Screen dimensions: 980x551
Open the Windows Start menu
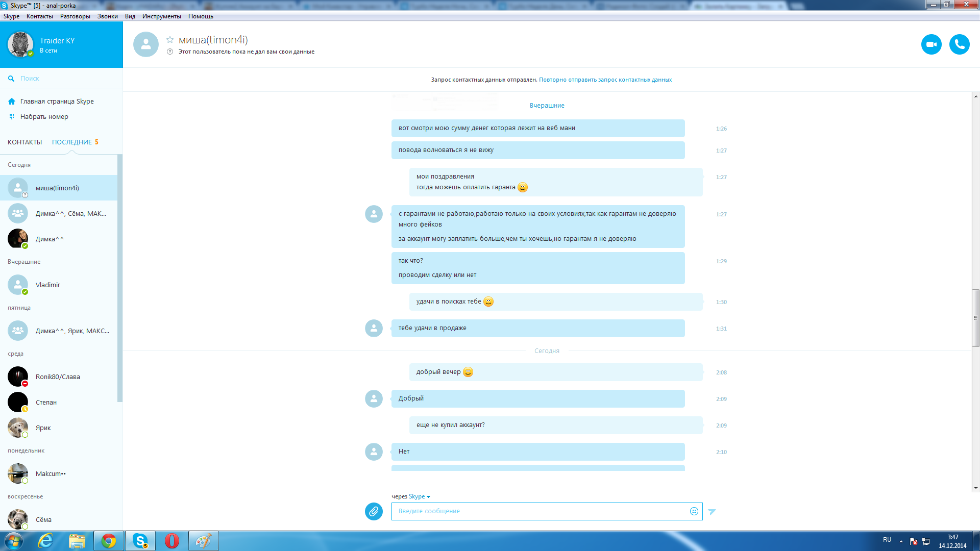tap(14, 541)
